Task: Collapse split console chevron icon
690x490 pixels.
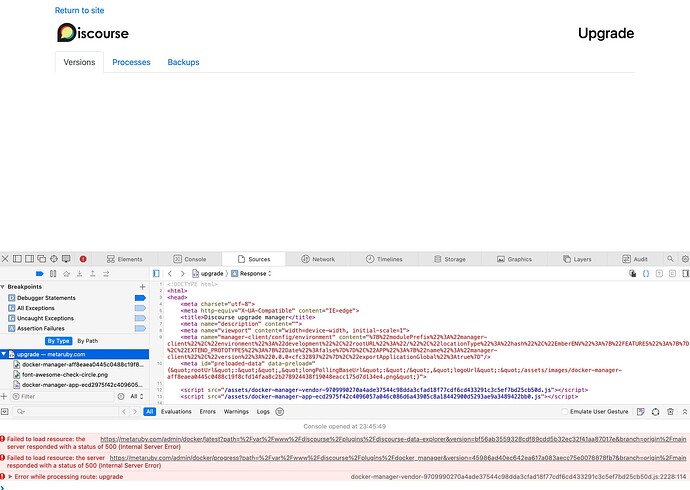Action: point(685,412)
